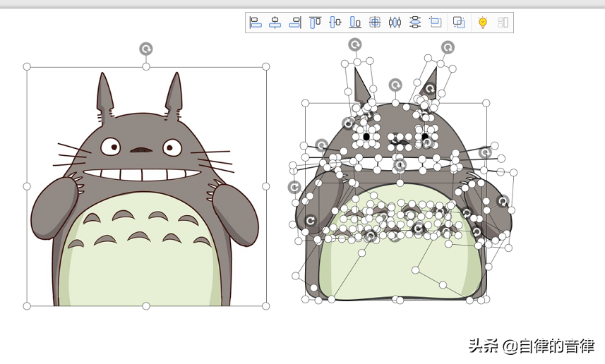The width and height of the screenshot is (605, 364).
Task: Click rotation handle above right Totoro's right ear
Action: (x=448, y=47)
